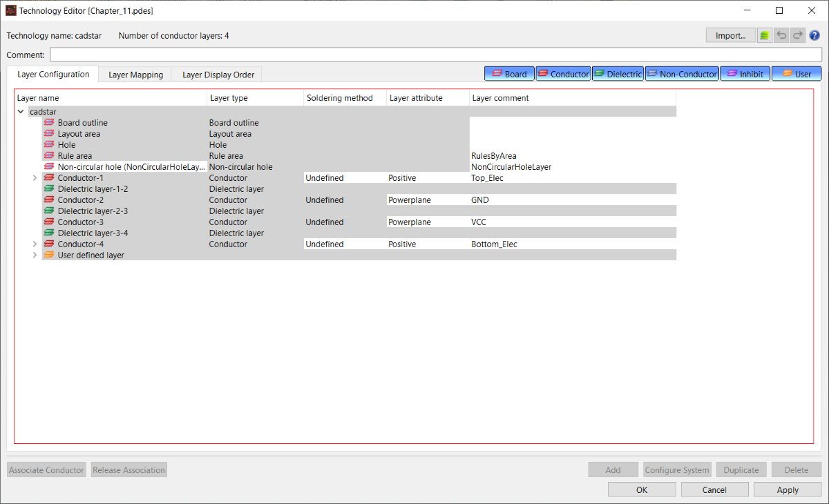Screen dimensions: 829x504
Task: Click the Soldering method column header
Action: click(345, 98)
